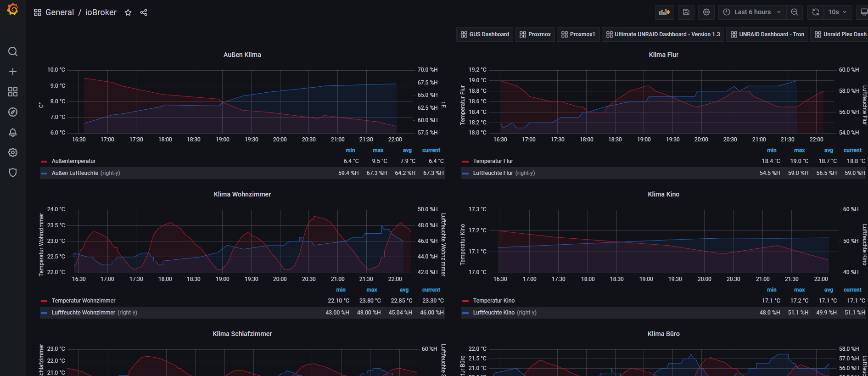Sort Außen Klima legend by current
This screenshot has width=868, height=376.
click(x=431, y=150)
